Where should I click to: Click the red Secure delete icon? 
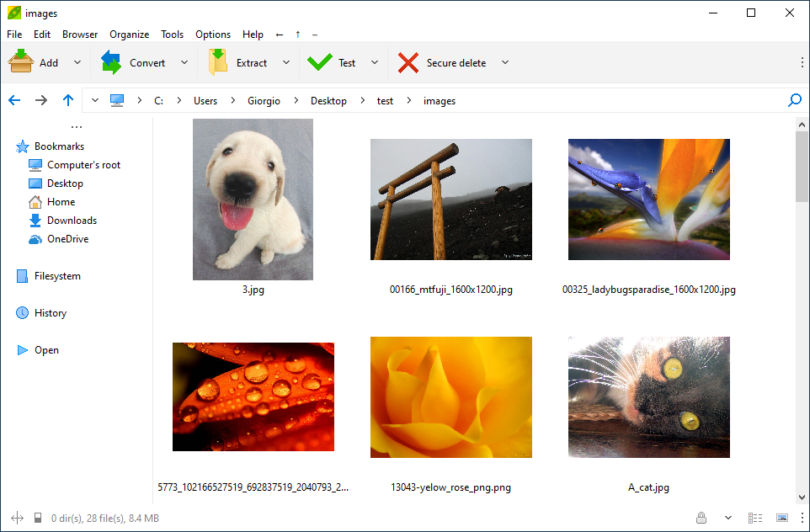click(x=408, y=62)
